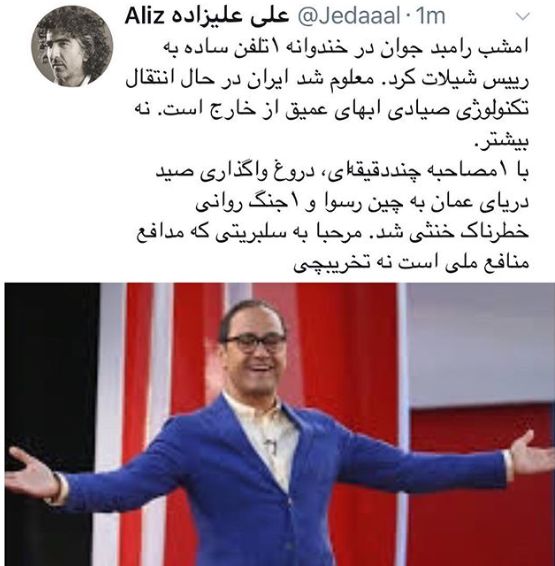Click tweet line starting با ۱مصاحبه

click(x=342, y=171)
